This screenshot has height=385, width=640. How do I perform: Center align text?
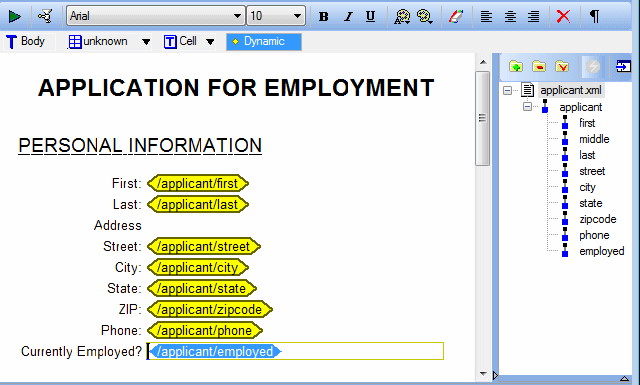pyautogui.click(x=510, y=16)
